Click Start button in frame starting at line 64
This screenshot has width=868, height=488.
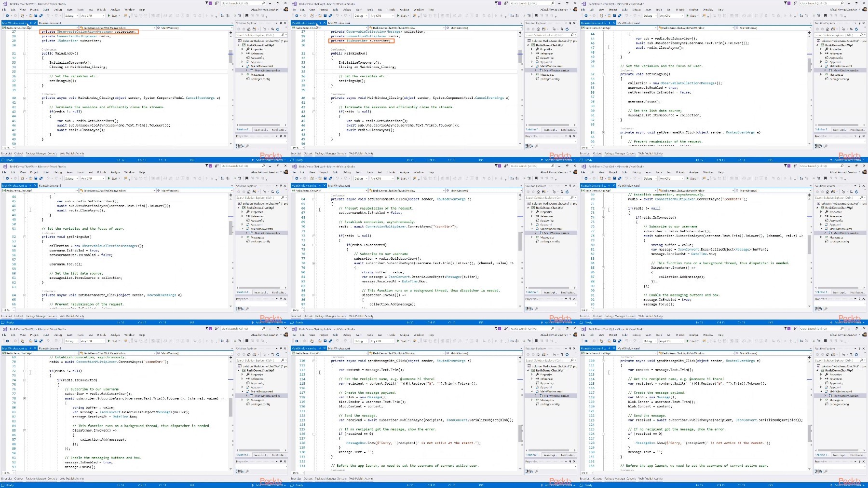402,178
